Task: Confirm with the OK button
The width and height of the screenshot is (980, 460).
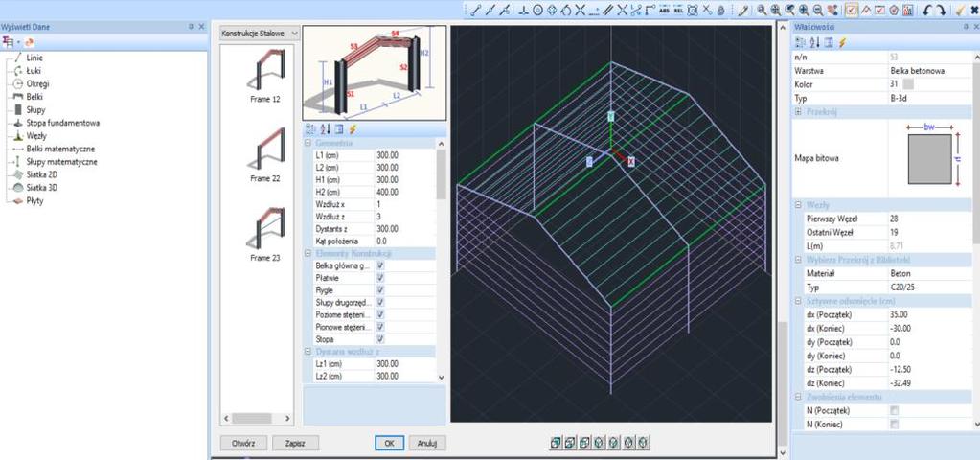Action: coord(389,443)
